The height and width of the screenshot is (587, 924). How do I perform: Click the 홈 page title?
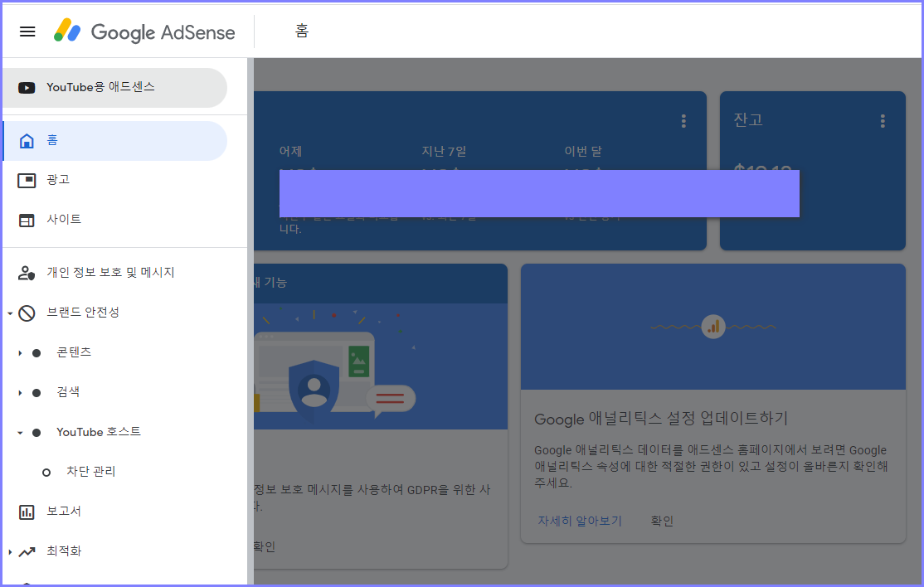click(x=302, y=32)
